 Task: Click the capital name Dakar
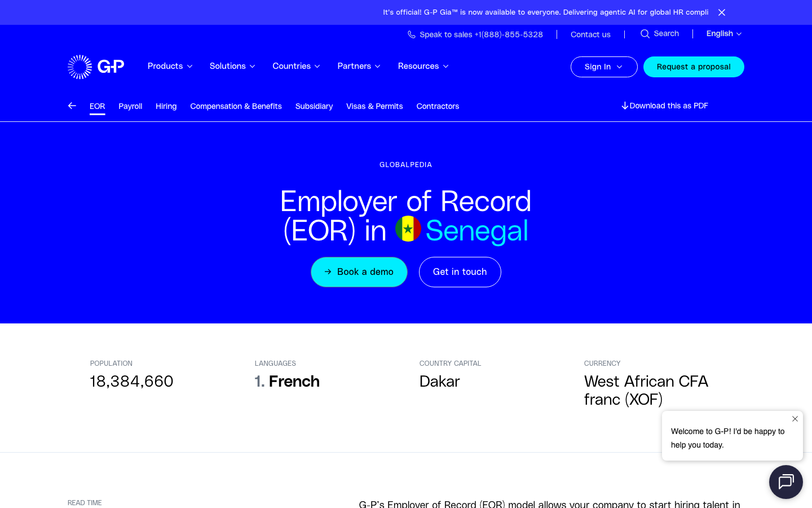coord(440,382)
